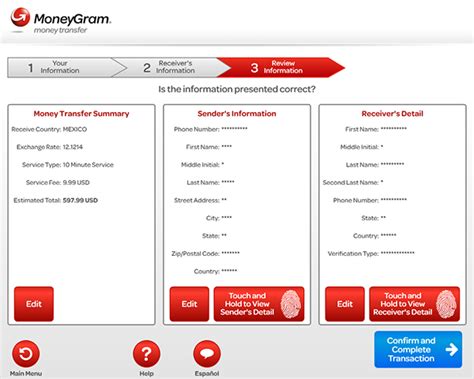The width and height of the screenshot is (474, 379).
Task: Open Help question mark icon
Action: tap(146, 354)
